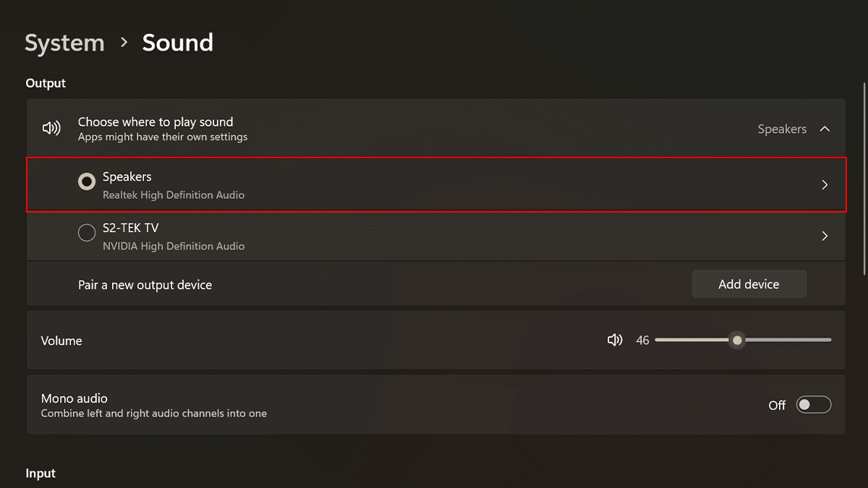
Task: Collapse the output device list chevron
Action: pyautogui.click(x=825, y=129)
